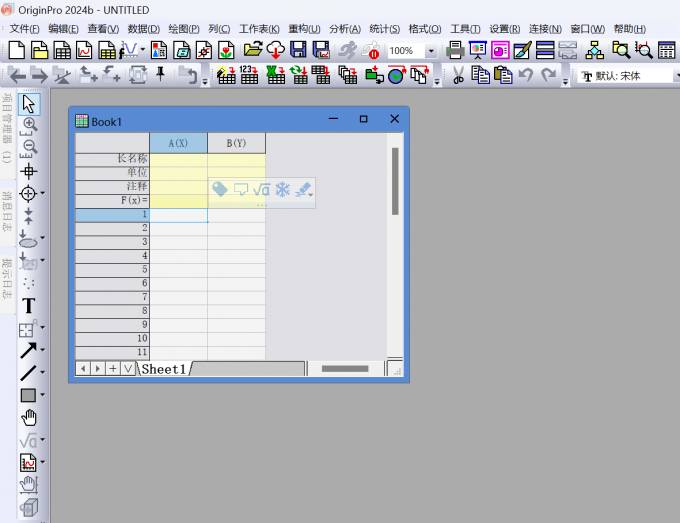Select column header B(Y)
680x523 pixels.
click(x=236, y=143)
